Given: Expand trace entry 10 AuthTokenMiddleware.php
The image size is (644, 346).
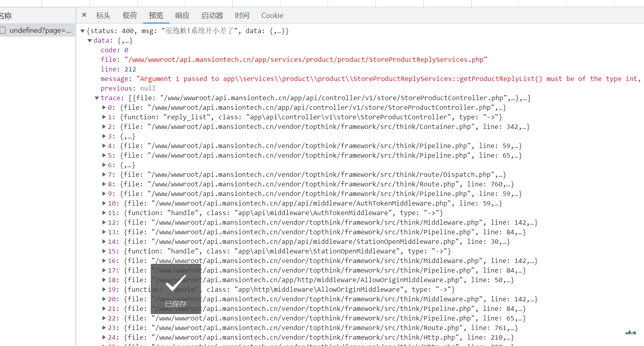Looking at the screenshot, I should pyautogui.click(x=104, y=203).
